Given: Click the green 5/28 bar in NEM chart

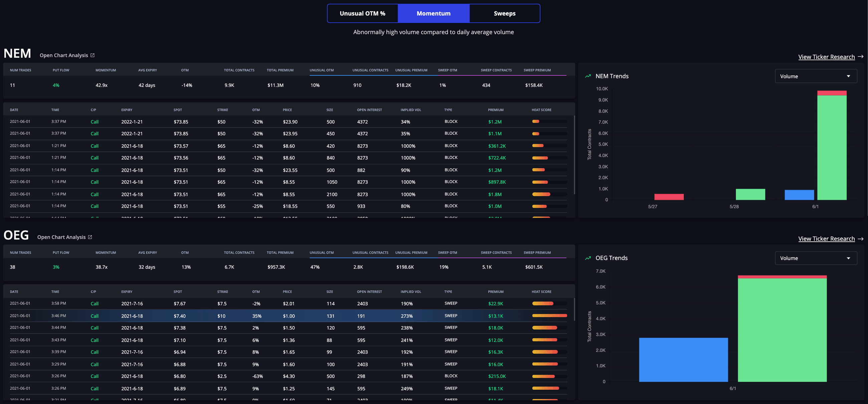Looking at the screenshot, I should (750, 194).
